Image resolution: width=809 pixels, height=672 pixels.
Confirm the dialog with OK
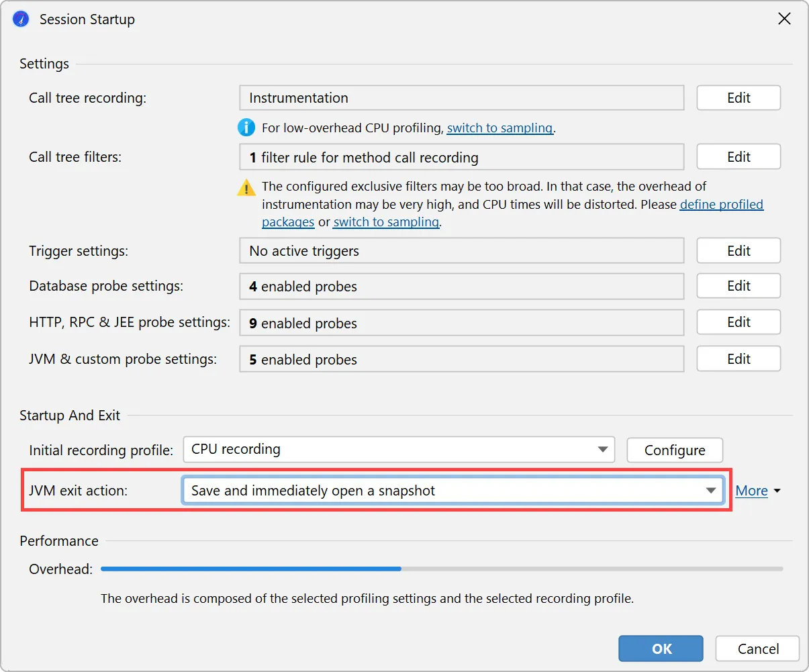[x=661, y=649]
